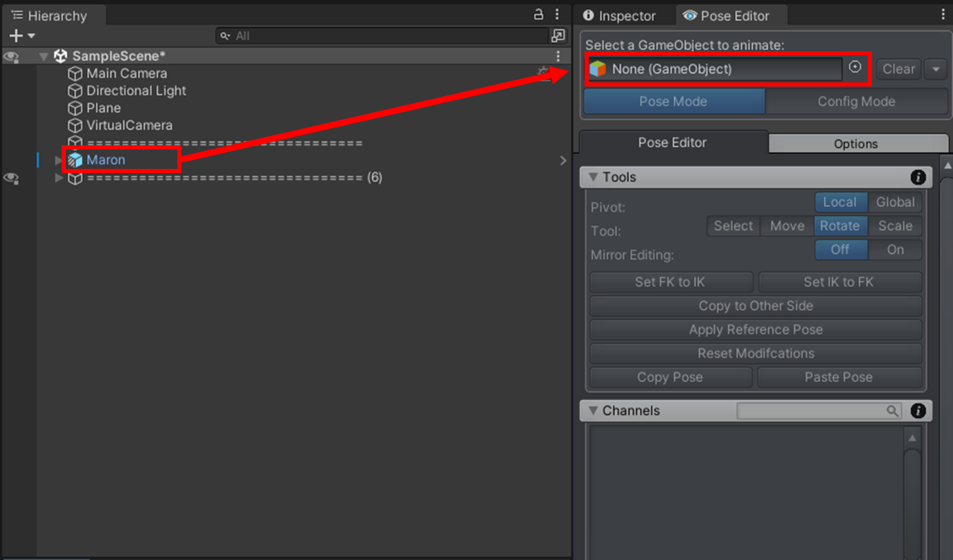Click the pop-out icon beside the search bar
The height and width of the screenshot is (560, 953).
click(x=558, y=35)
